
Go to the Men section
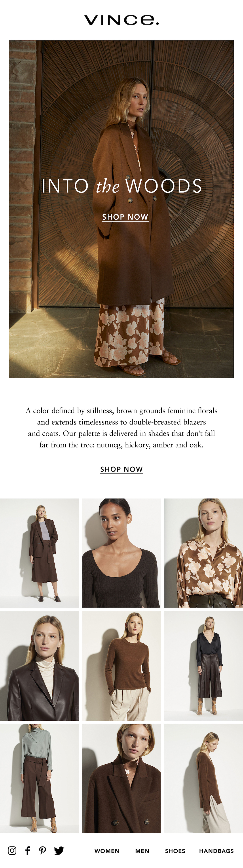click(142, 851)
